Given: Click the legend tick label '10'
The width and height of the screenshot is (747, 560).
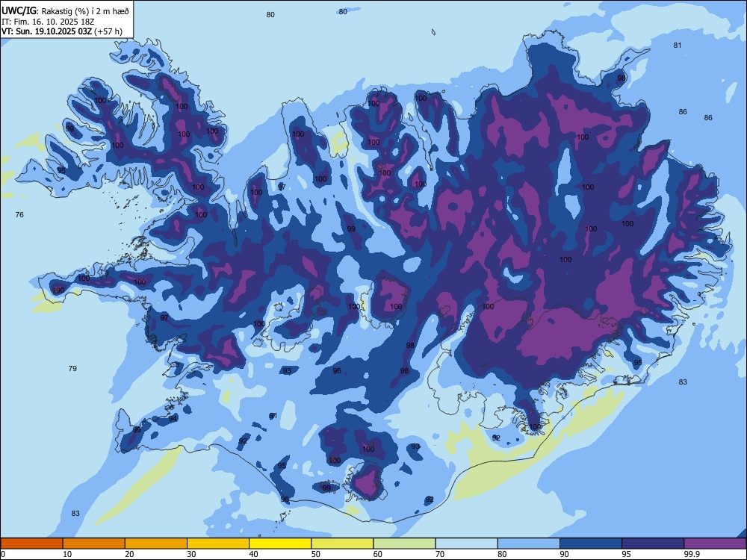Looking at the screenshot, I should (x=67, y=554).
